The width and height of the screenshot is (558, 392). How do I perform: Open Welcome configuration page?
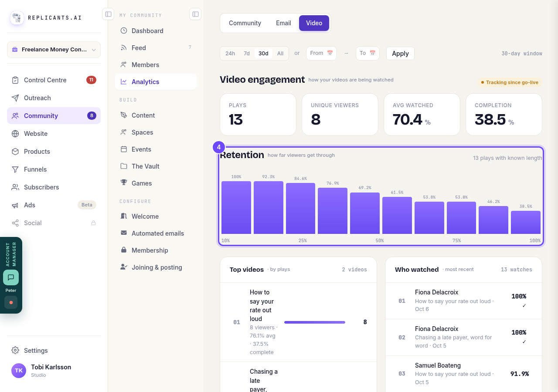156,216
